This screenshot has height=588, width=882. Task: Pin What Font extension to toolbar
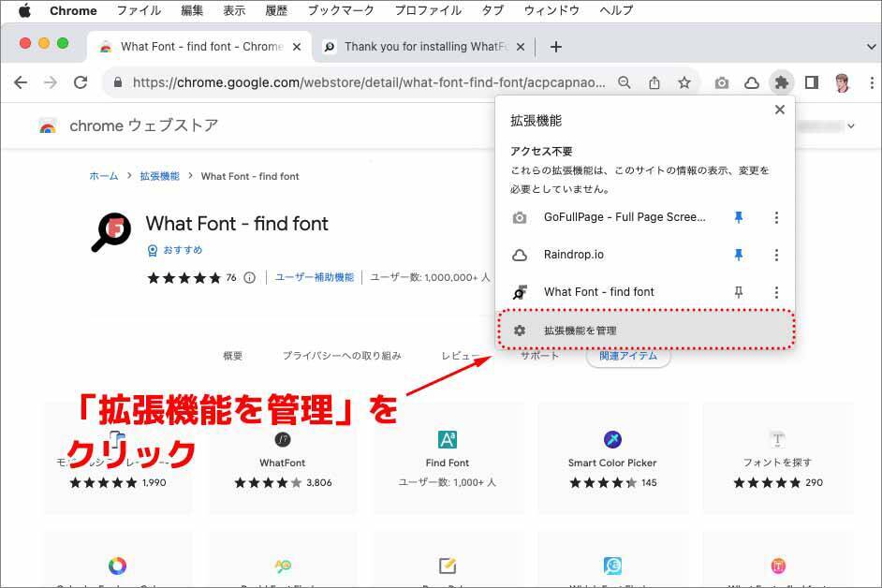click(739, 292)
